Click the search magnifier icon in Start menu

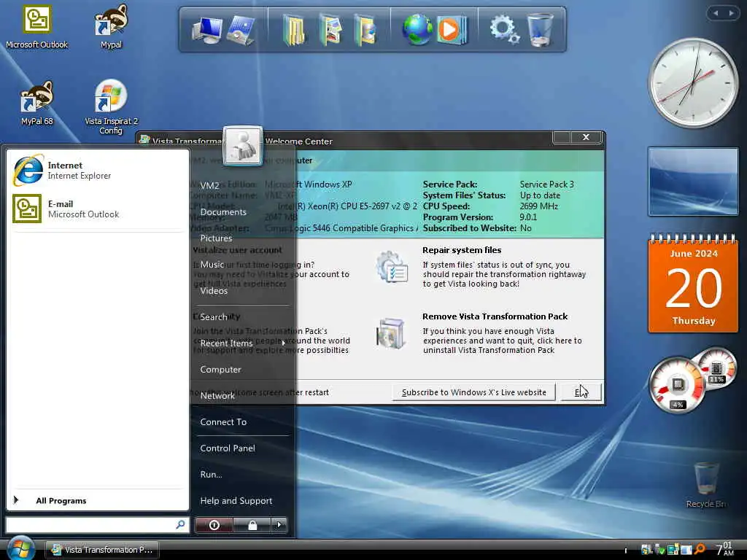pos(180,525)
